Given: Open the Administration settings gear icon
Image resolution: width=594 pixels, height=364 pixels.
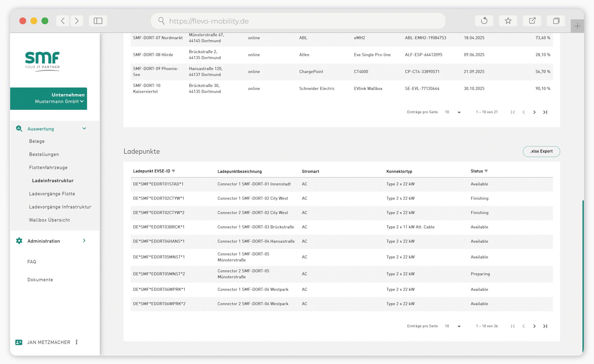Looking at the screenshot, I should click(x=19, y=241).
